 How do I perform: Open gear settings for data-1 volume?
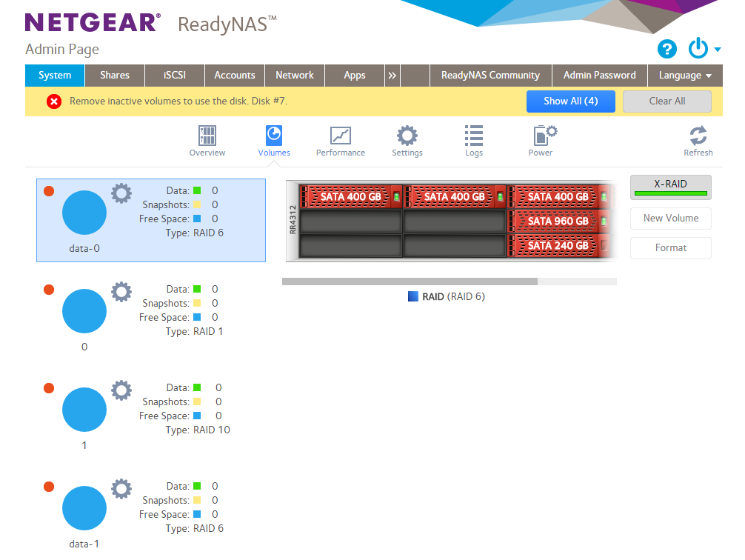click(121, 489)
